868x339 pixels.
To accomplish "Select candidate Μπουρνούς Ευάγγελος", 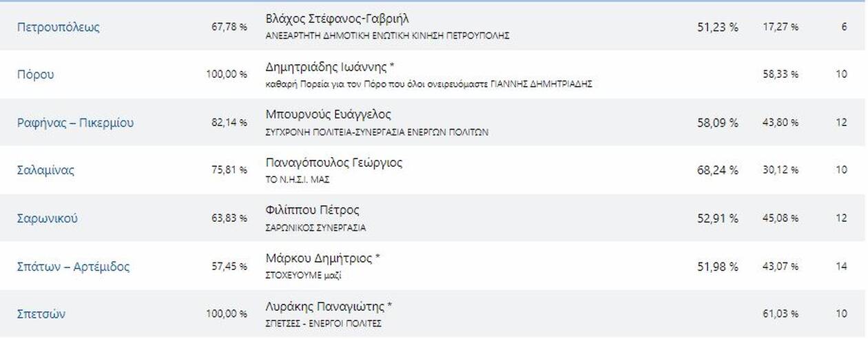I will pos(328,114).
